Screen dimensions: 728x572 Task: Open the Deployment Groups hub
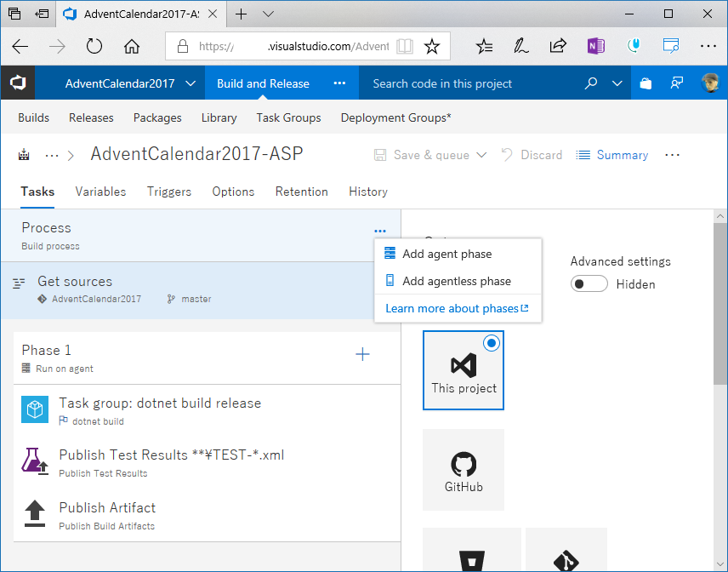click(395, 117)
